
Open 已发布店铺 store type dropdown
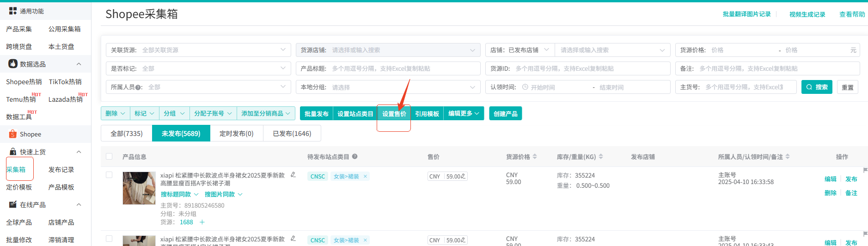tap(520, 50)
